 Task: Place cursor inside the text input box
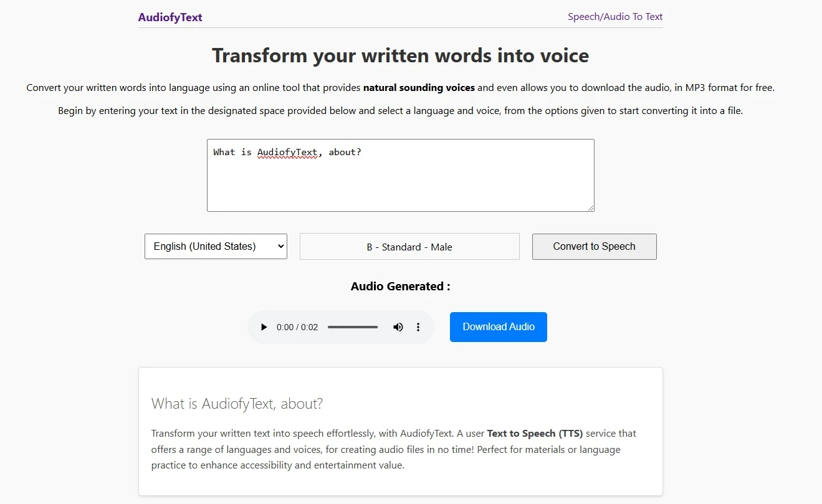(x=401, y=181)
